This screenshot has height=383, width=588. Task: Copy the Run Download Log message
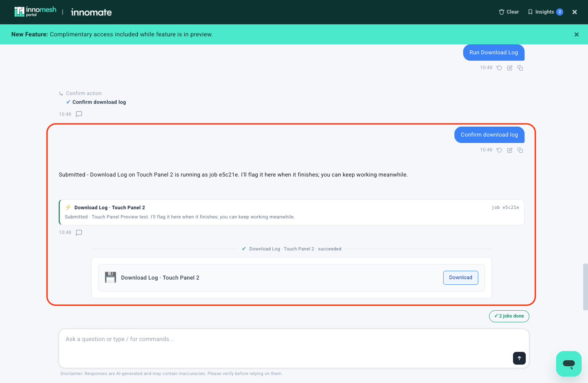coord(520,68)
